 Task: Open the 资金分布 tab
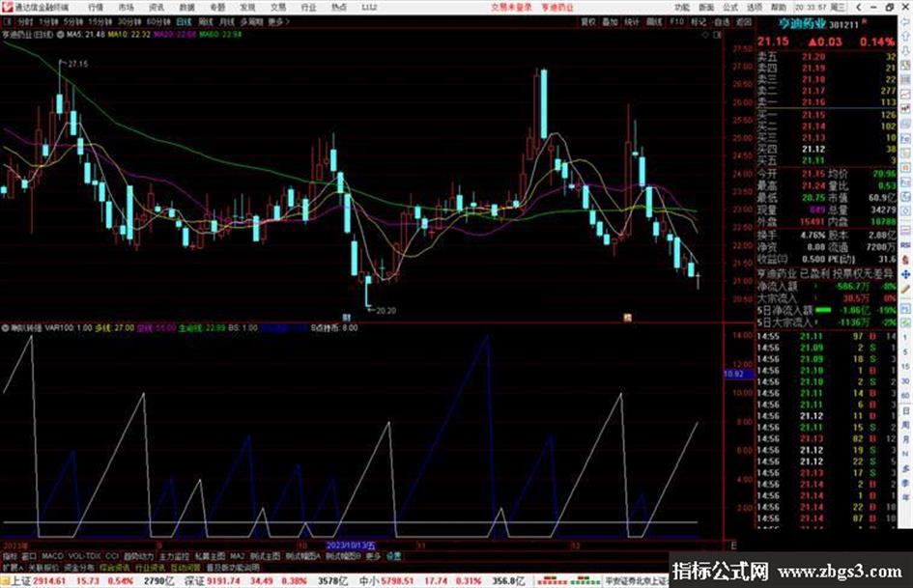(x=79, y=567)
